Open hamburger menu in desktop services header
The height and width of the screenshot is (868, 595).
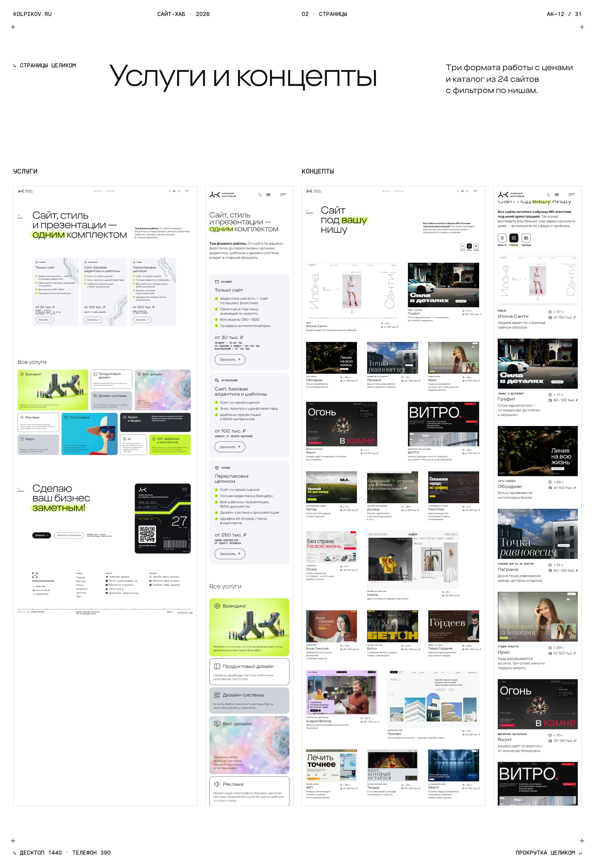[x=187, y=191]
